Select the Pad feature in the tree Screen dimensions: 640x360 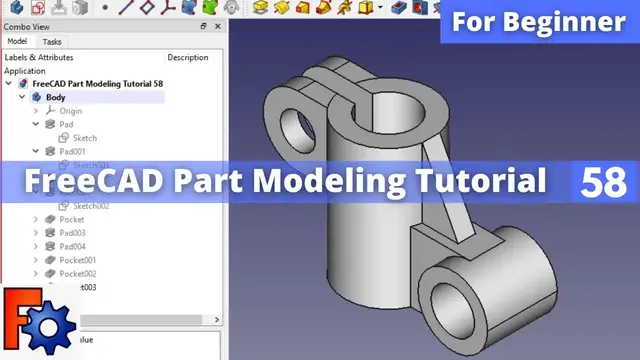66,124
